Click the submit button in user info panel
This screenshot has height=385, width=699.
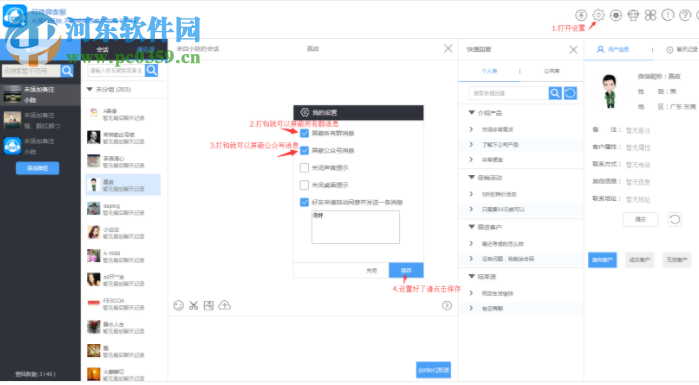[640, 219]
